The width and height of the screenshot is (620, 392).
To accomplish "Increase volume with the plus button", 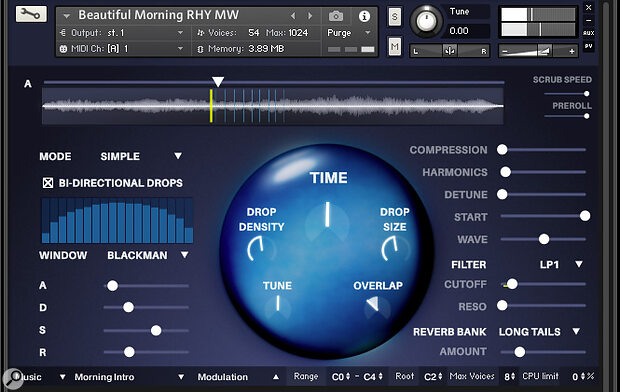I will [572, 51].
